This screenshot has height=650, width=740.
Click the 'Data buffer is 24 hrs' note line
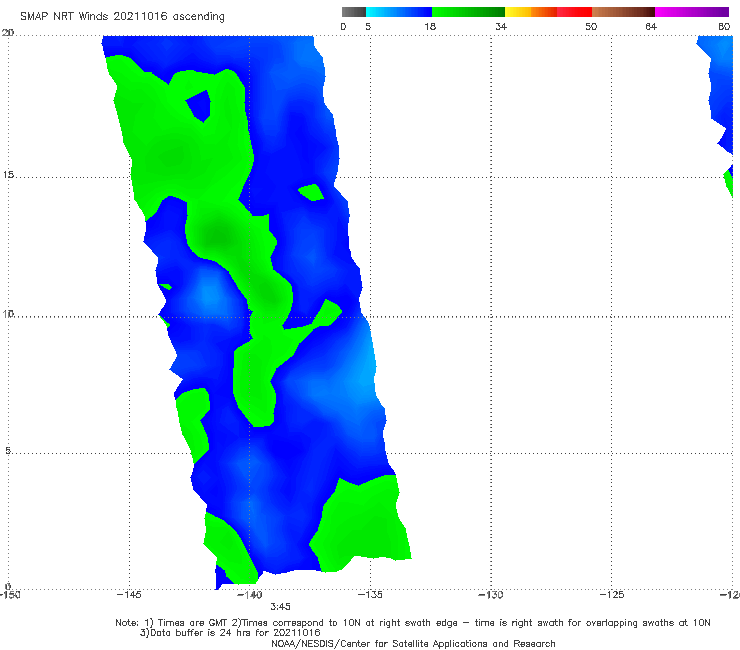pyautogui.click(x=230, y=633)
